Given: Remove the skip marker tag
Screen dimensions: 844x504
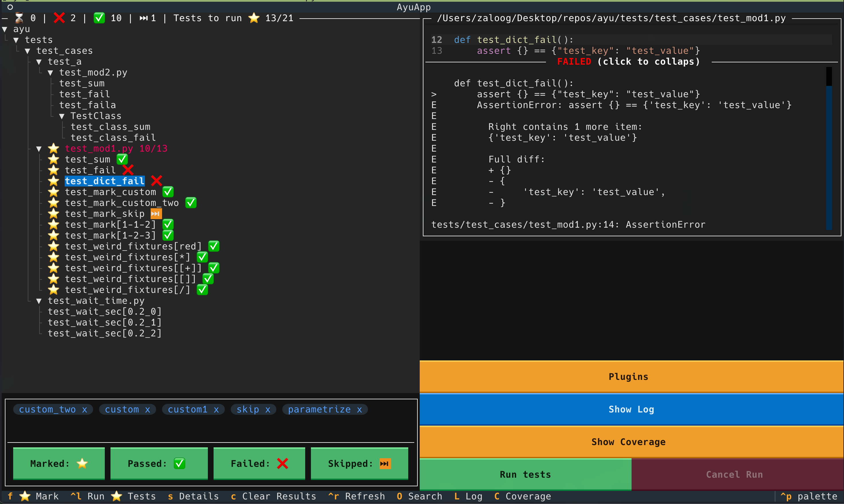Looking at the screenshot, I should pyautogui.click(x=268, y=410).
